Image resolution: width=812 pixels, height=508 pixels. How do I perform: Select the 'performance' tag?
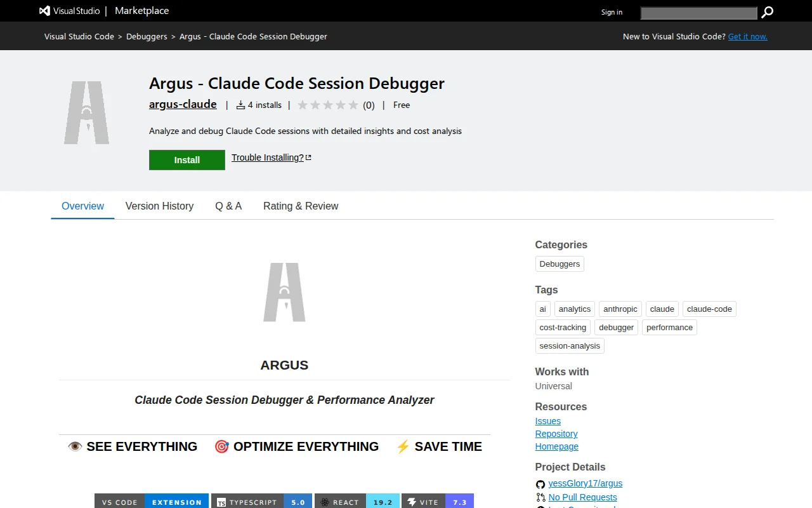[669, 327]
